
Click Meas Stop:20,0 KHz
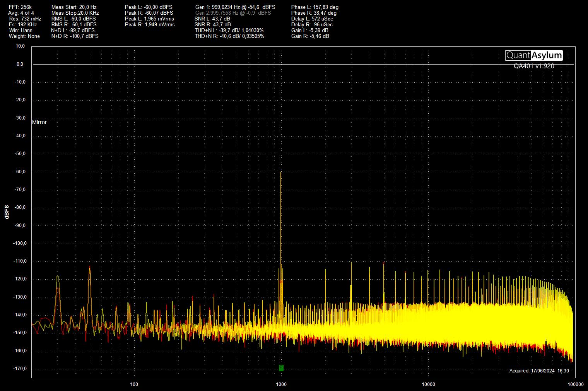click(x=75, y=13)
